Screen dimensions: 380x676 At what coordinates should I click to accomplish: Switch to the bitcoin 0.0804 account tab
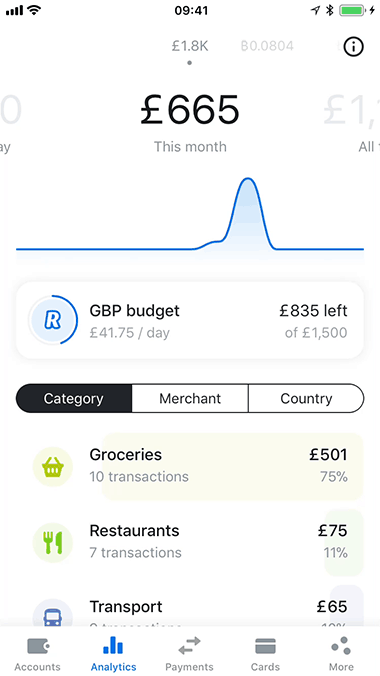point(267,46)
